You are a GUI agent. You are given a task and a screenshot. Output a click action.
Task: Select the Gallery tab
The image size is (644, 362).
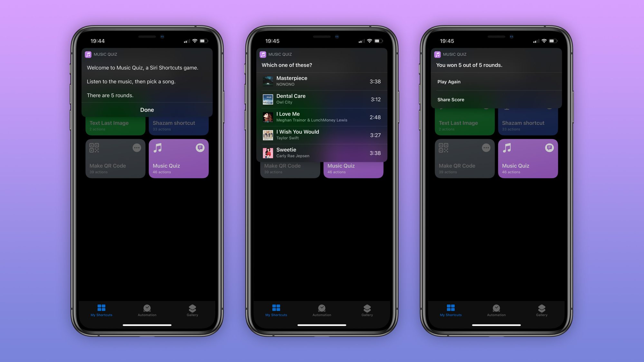[193, 310]
